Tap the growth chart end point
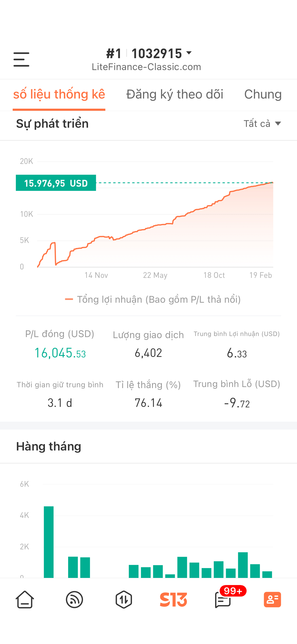This screenshot has height=644, width=297. (x=272, y=182)
